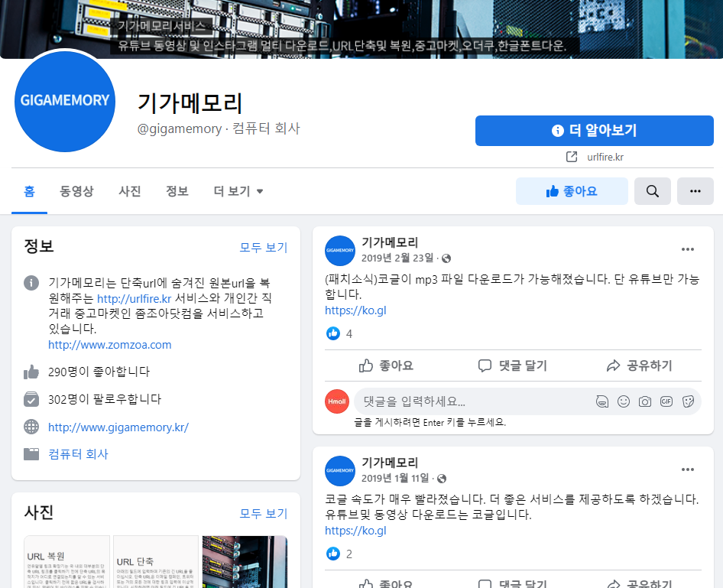
Task: Select the 홈 tab
Action: point(29,191)
